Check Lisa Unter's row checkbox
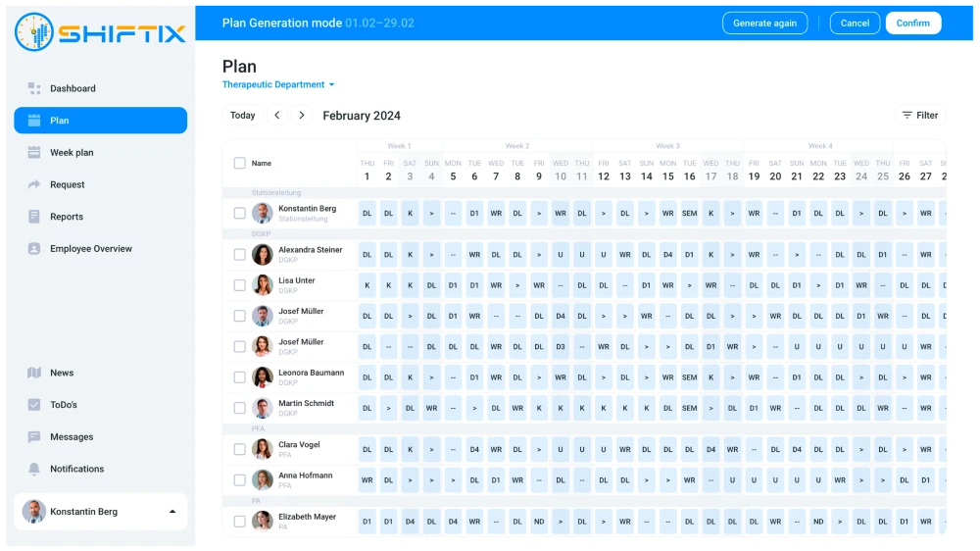Image resolution: width=980 pixels, height=551 pixels. coord(239,285)
